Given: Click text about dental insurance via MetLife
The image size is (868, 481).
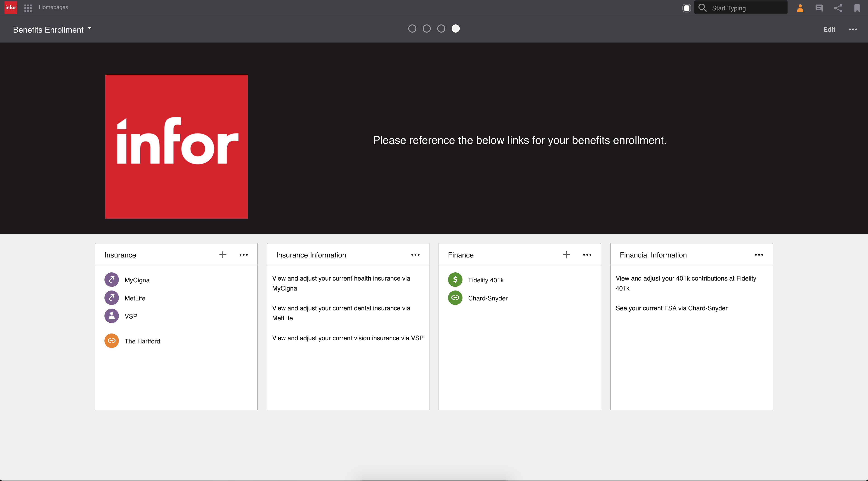Looking at the screenshot, I should tap(341, 313).
